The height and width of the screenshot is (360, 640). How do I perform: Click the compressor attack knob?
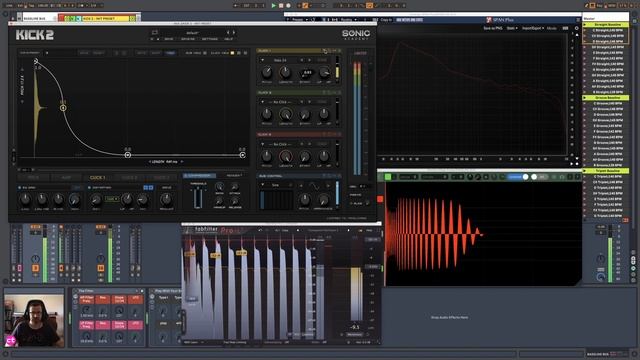point(235,187)
